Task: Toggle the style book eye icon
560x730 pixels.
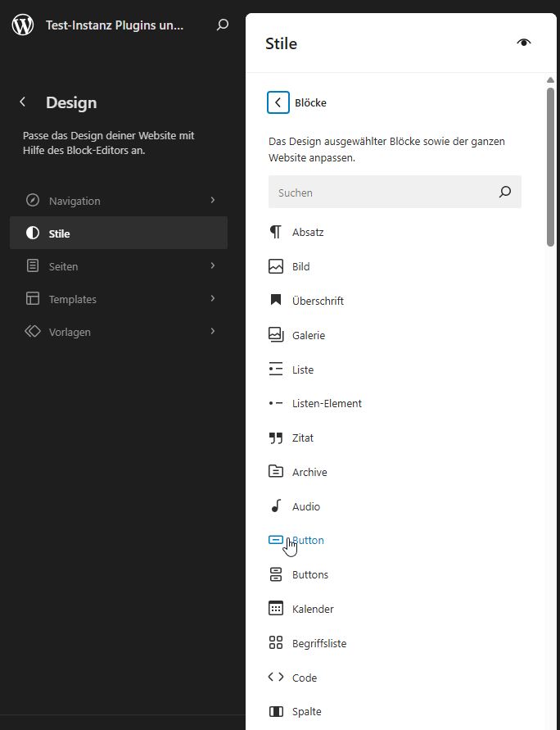Action: coord(524,43)
